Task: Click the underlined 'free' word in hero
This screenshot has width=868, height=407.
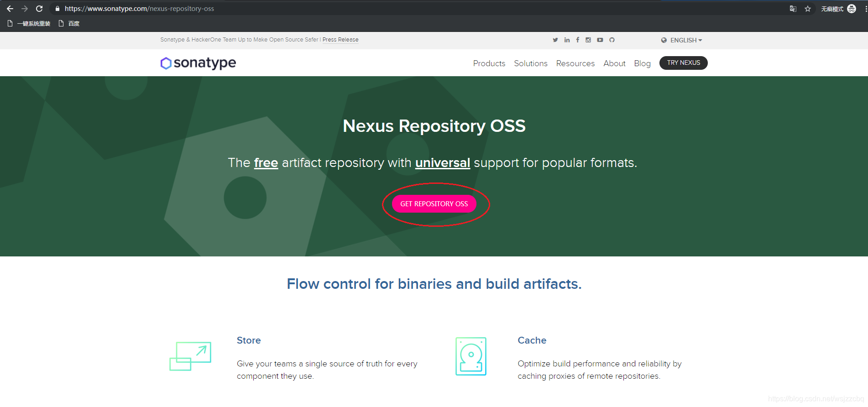Action: [266, 163]
